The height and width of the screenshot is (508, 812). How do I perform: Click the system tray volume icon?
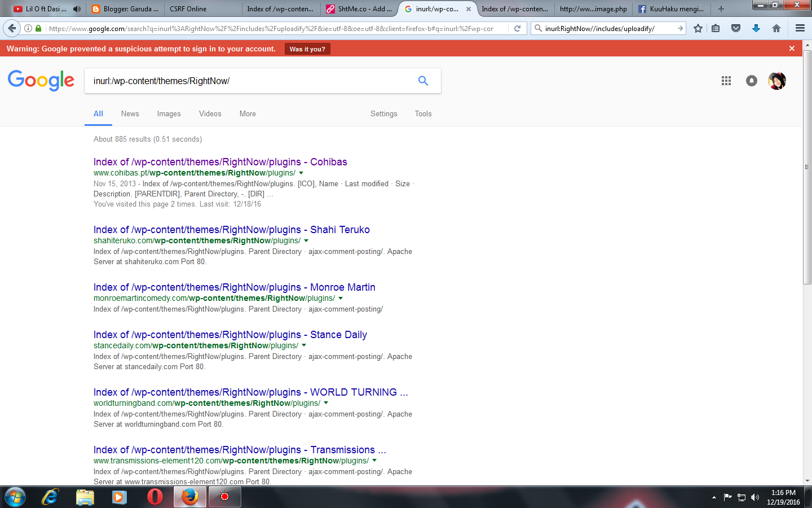point(755,497)
